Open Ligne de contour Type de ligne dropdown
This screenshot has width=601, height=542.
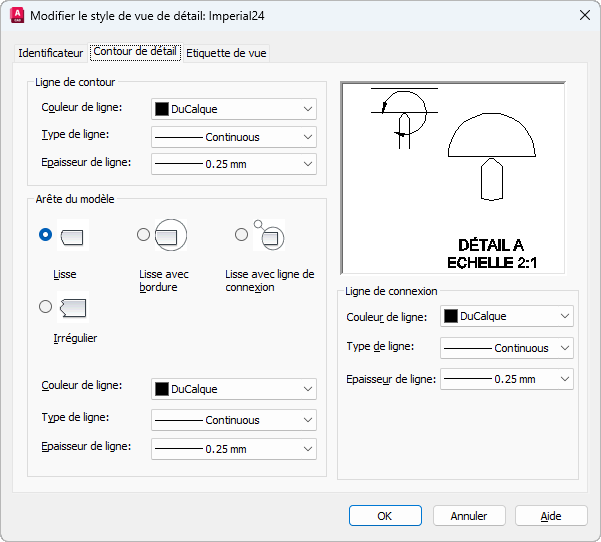tap(234, 137)
